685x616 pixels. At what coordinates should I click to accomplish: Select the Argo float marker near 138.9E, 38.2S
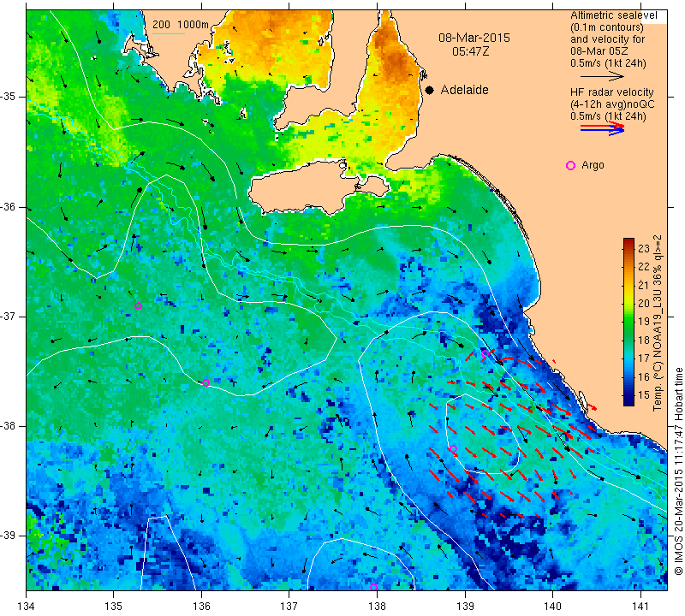(x=453, y=448)
